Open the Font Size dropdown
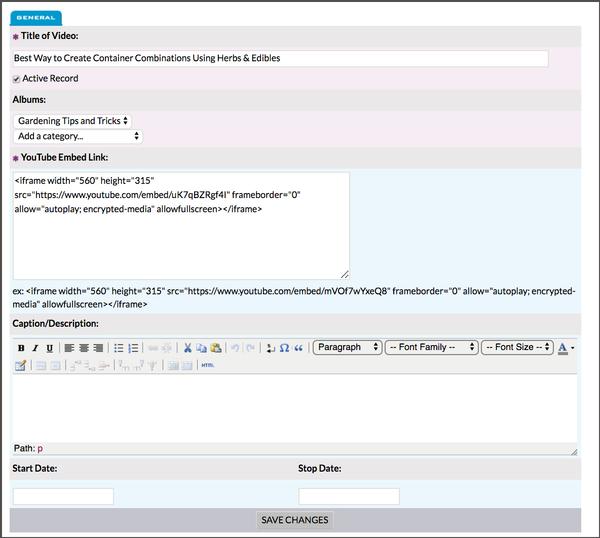600x538 pixels. click(x=516, y=347)
